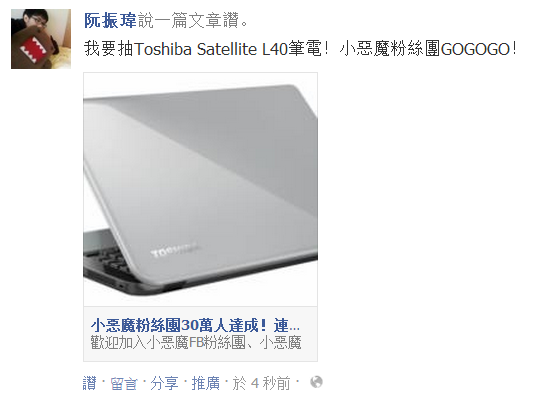Click the public globe privacy icon
The width and height of the screenshot is (547, 404).
(x=316, y=382)
